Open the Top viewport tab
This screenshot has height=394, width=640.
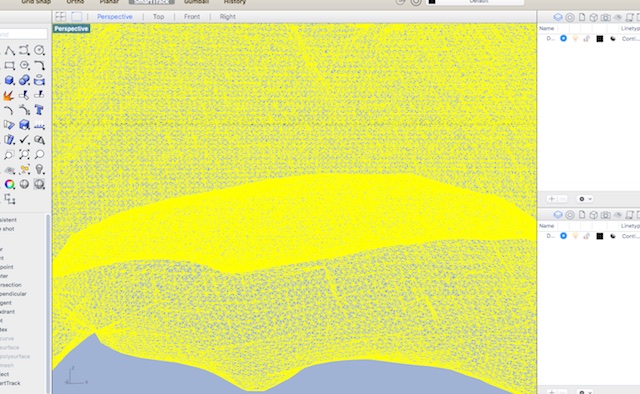tap(158, 17)
